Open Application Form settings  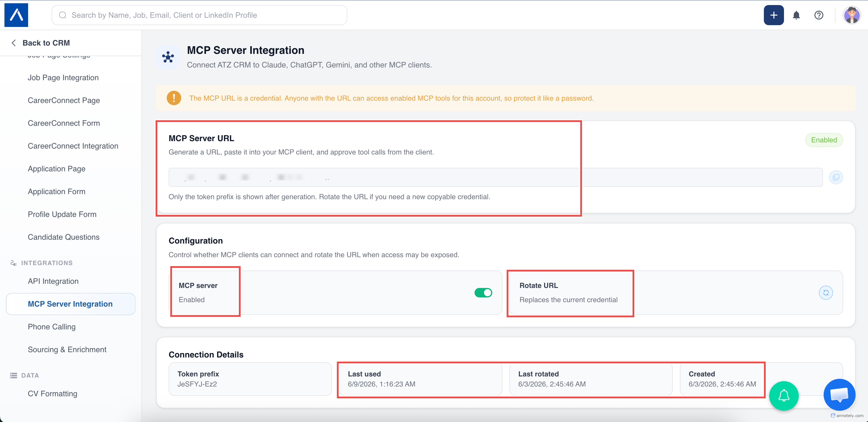(x=57, y=191)
